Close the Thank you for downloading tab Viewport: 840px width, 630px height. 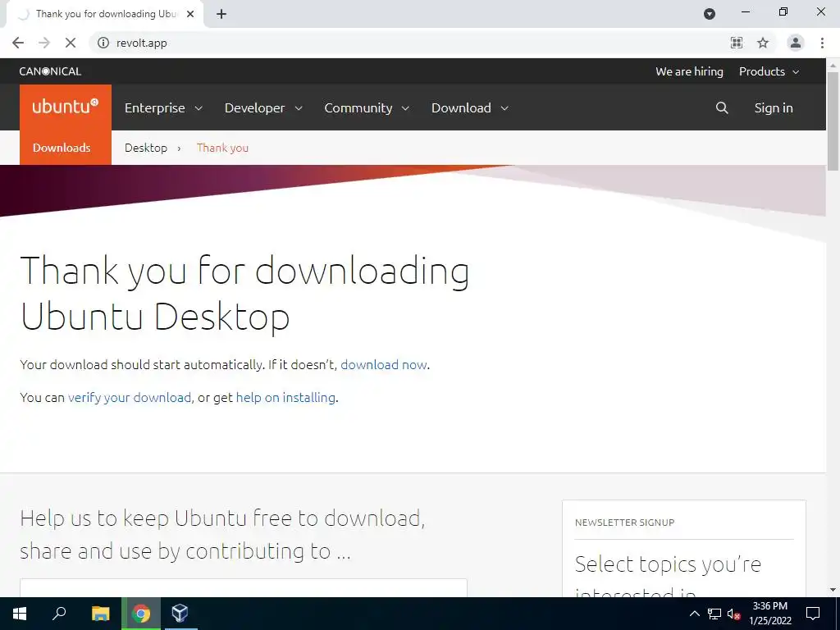[190, 14]
